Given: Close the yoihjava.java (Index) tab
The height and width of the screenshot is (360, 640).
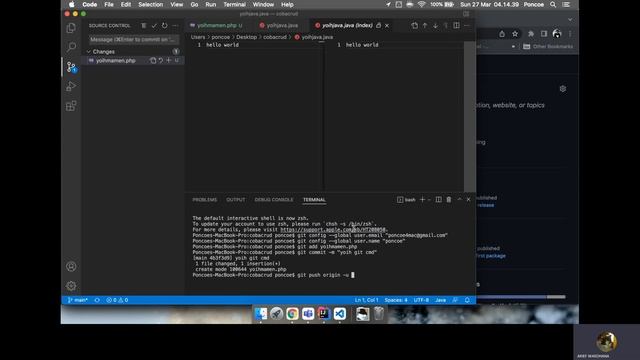Looking at the screenshot, I should [x=387, y=25].
